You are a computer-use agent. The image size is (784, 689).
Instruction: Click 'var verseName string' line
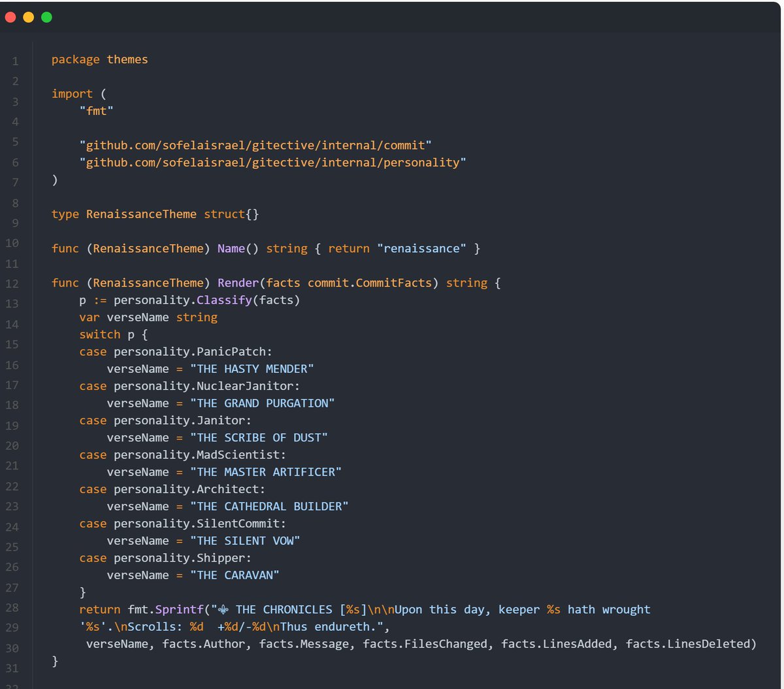pyautogui.click(x=148, y=317)
